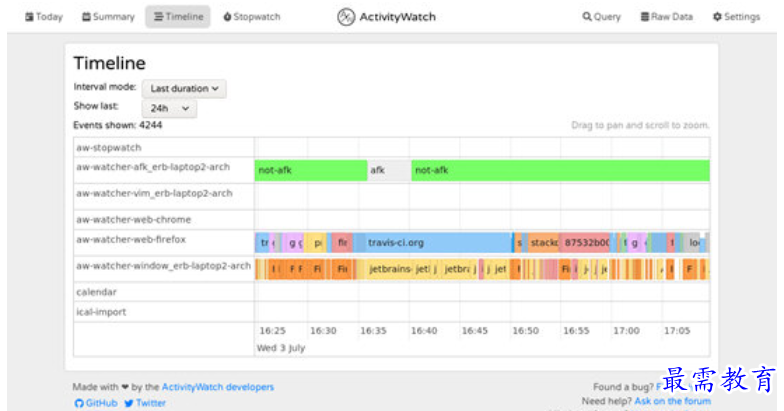784x411 pixels.
Task: Select the aw-stopwatch row label
Action: 109,148
